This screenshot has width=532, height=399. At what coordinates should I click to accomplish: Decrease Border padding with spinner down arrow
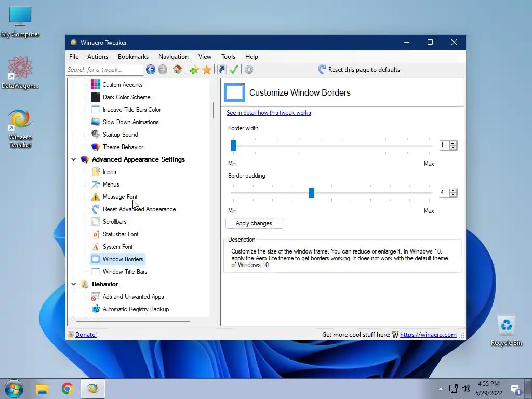(x=453, y=195)
